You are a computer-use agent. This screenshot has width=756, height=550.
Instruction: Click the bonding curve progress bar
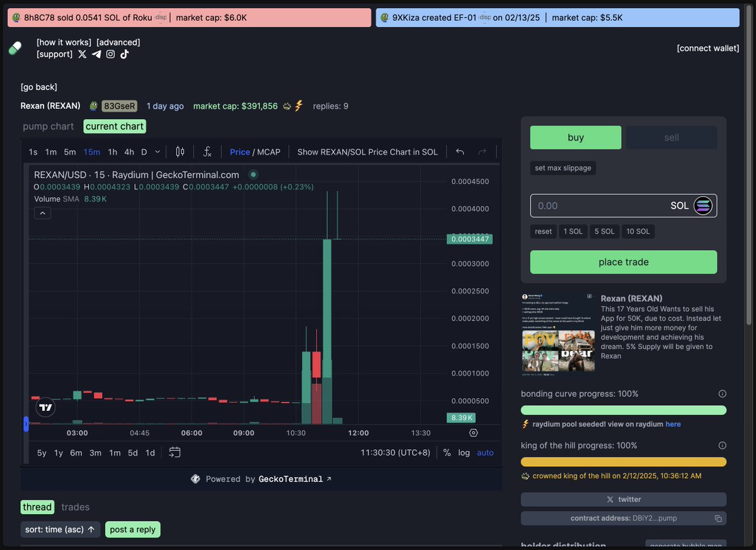[x=624, y=410]
